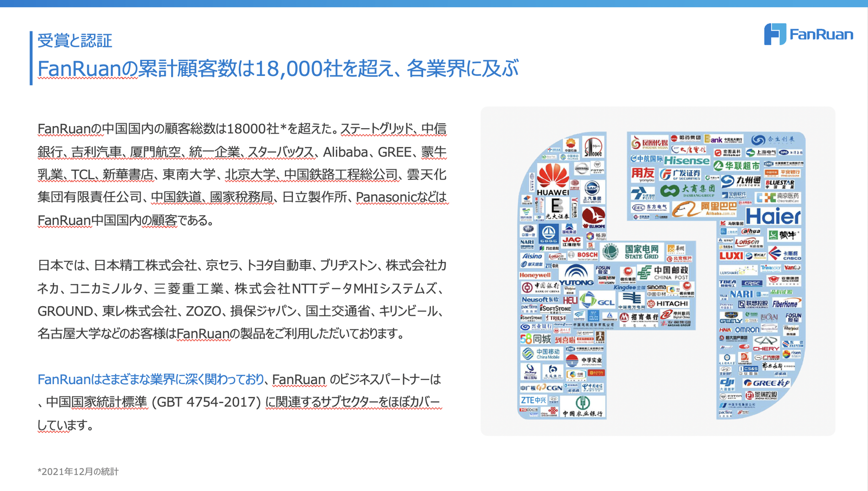Select the blue text "FanRuanはさまざまな業界に深く関わっており"
The image size is (868, 491).
point(151,380)
